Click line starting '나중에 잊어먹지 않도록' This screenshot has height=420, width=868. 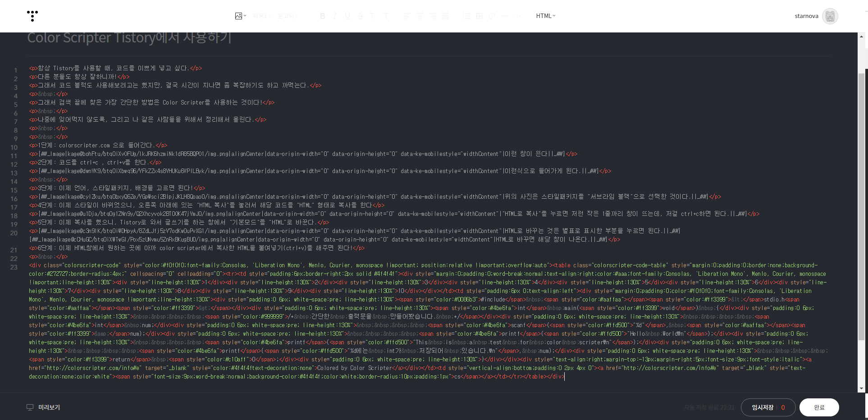(148, 119)
